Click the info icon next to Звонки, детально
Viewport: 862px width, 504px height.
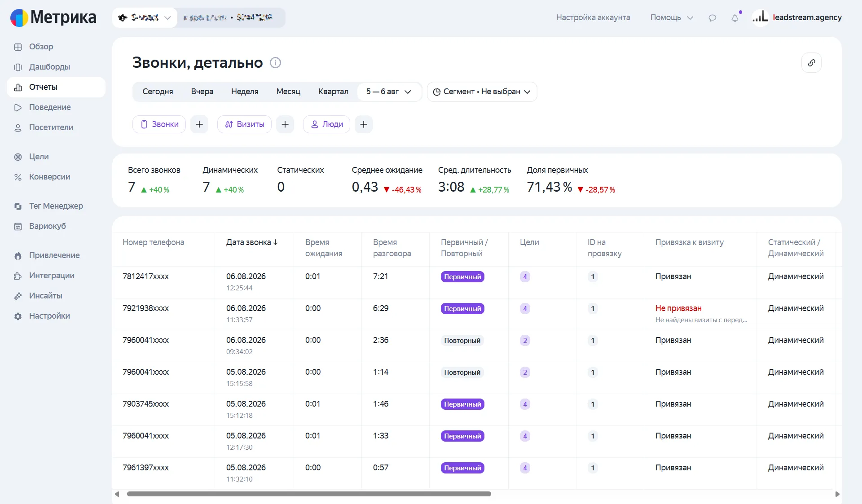pyautogui.click(x=275, y=63)
